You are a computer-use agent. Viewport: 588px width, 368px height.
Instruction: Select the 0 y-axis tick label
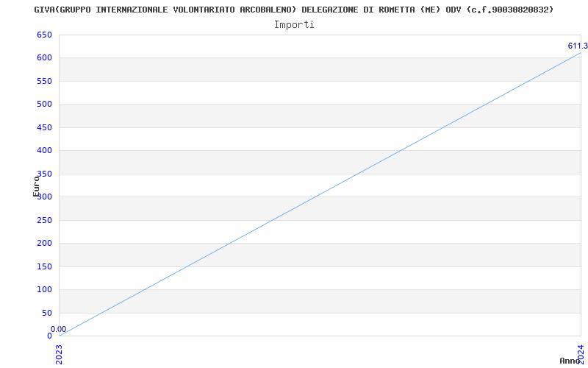(49, 336)
